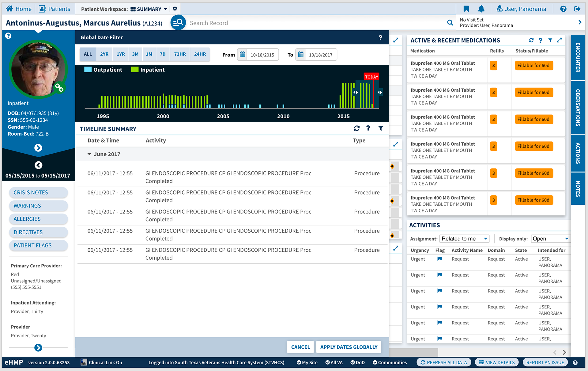Toggle the My Site checkbox
Viewport: 588px width, 371px height.
299,362
